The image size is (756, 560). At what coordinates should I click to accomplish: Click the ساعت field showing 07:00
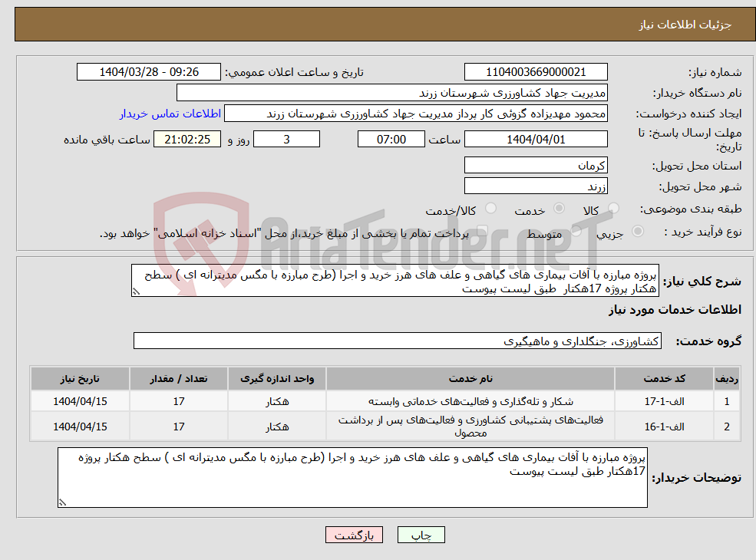(391, 139)
